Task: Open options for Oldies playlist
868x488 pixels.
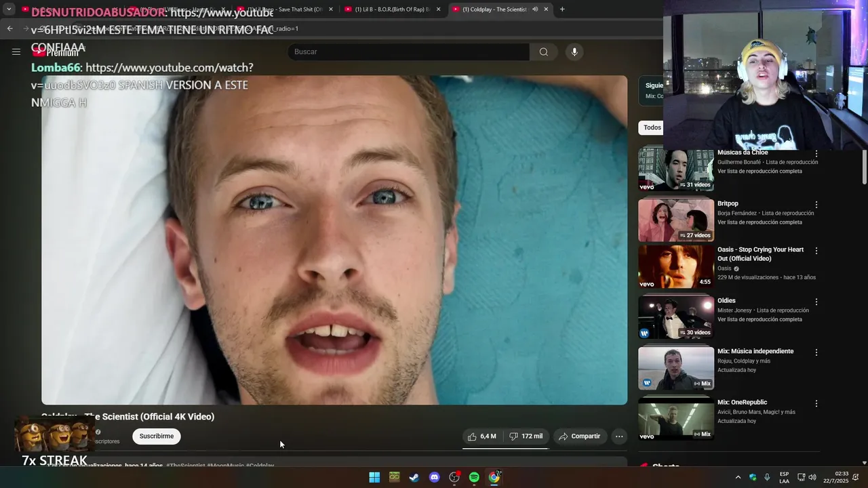Action: point(816,302)
